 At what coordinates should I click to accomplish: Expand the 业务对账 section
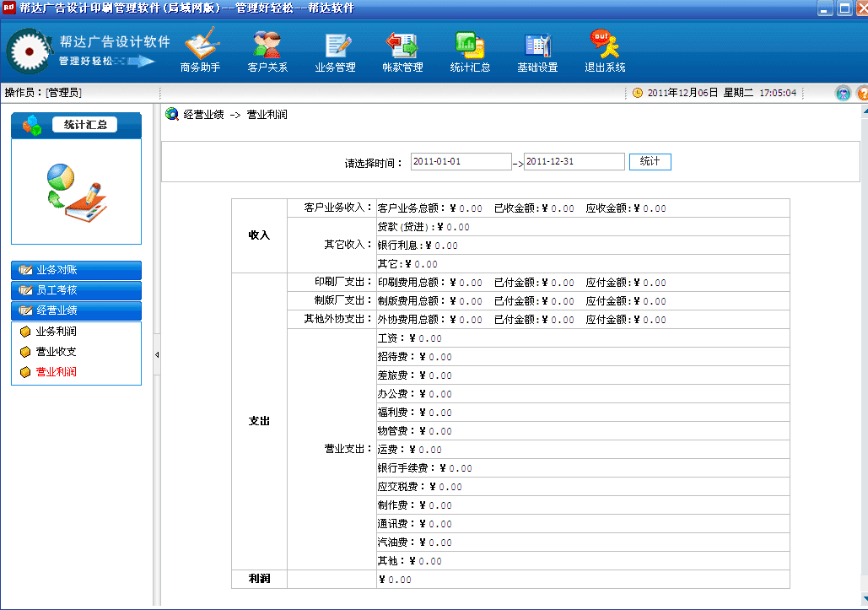[77, 270]
